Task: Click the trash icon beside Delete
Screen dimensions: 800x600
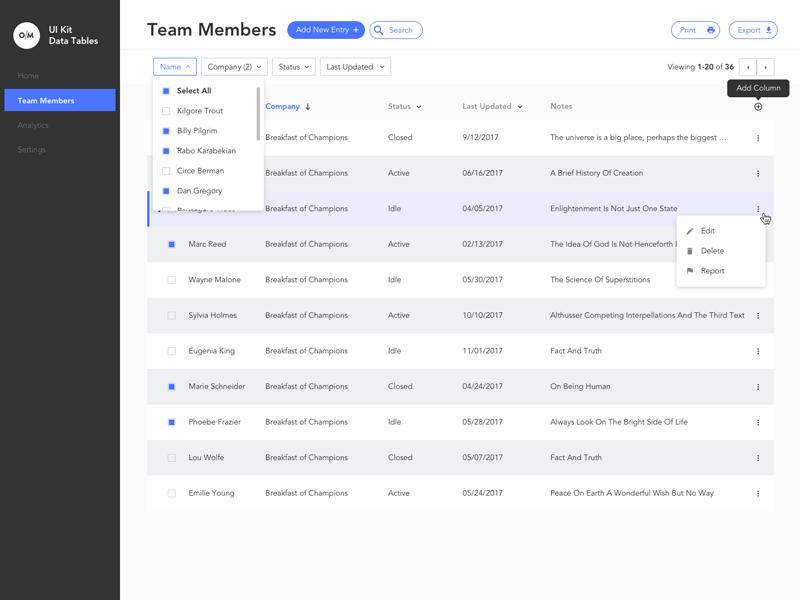Action: [x=690, y=251]
